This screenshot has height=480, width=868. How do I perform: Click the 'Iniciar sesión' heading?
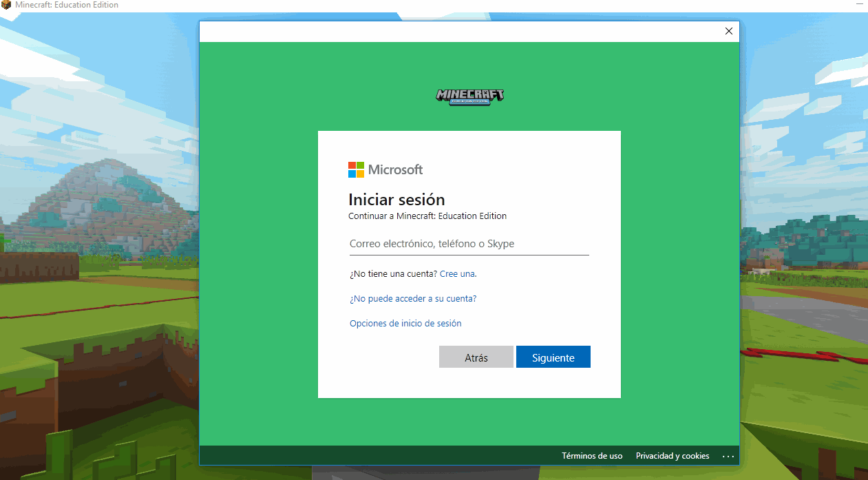click(396, 200)
